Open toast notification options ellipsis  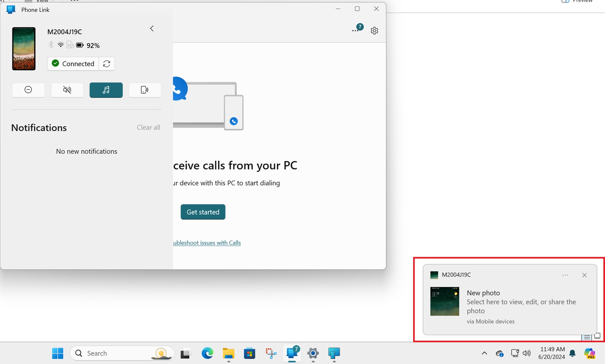point(565,275)
